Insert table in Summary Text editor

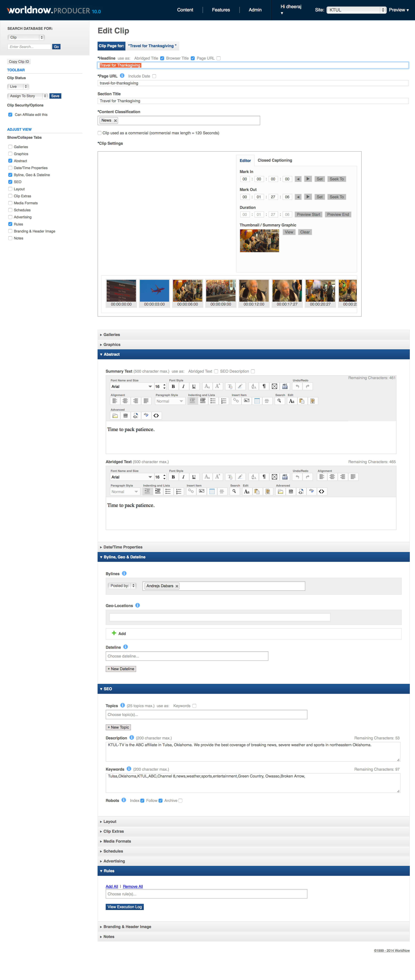pyautogui.click(x=257, y=401)
